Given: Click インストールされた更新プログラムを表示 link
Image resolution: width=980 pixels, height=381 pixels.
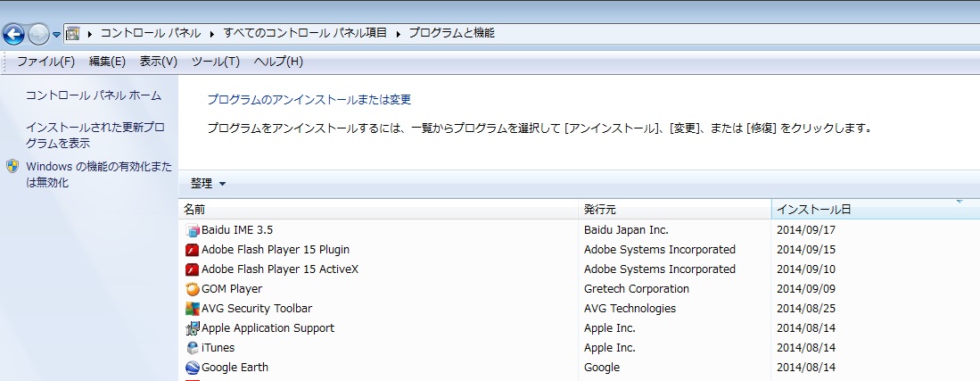Looking at the screenshot, I should coord(95,135).
